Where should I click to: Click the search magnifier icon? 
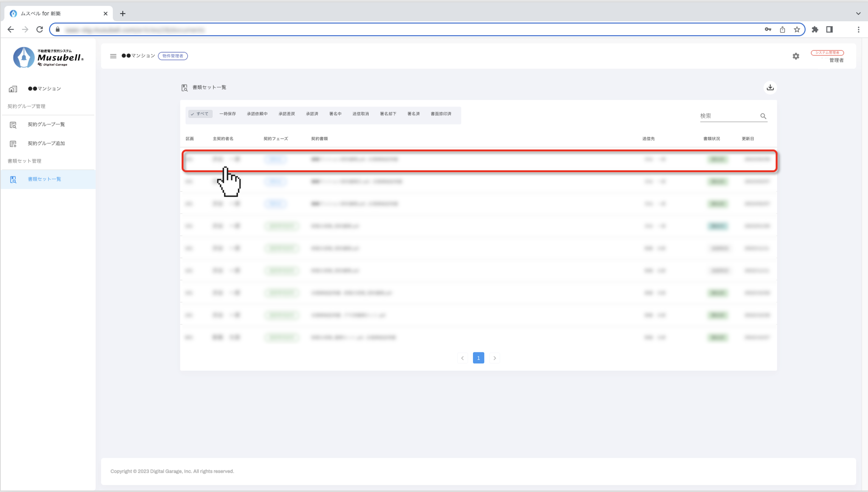(763, 116)
